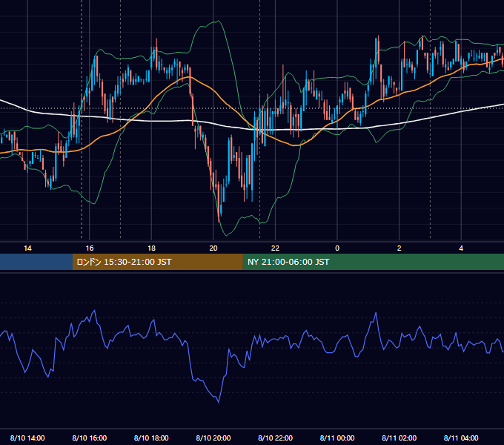The image size is (504, 445).
Task: Click the blue session bar before ロンドン
Action: (x=36, y=262)
